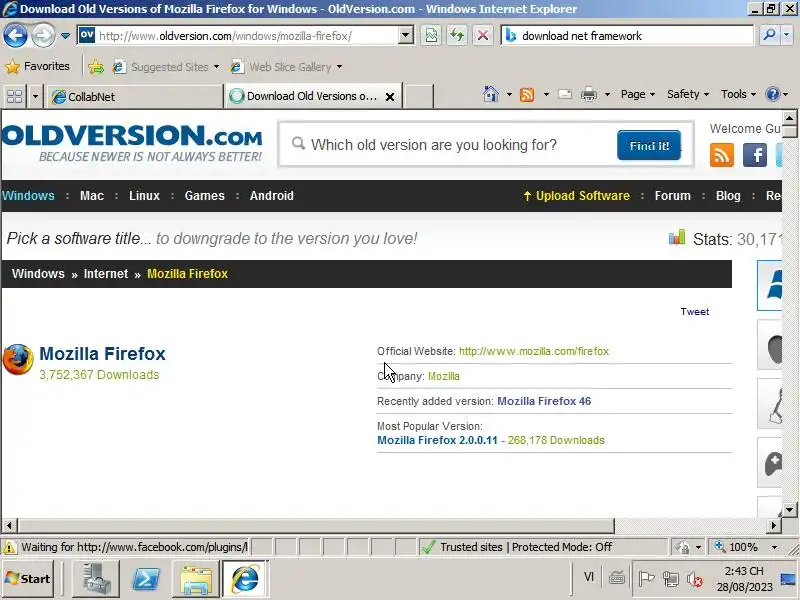Expand the Home button dropdown arrow
800x600 pixels.
click(509, 94)
